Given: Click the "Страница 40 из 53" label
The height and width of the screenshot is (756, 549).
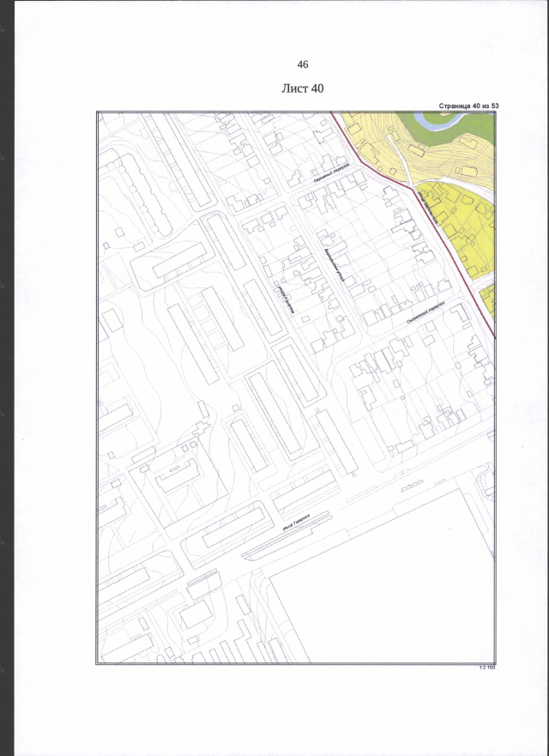Looking at the screenshot, I should [468, 106].
